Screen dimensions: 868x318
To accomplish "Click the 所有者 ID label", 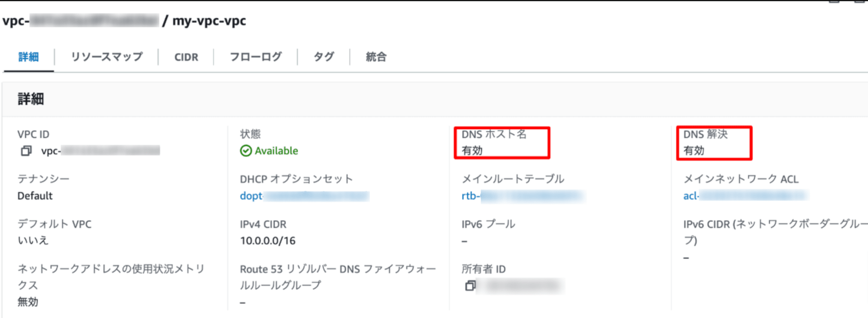I will (x=483, y=269).
